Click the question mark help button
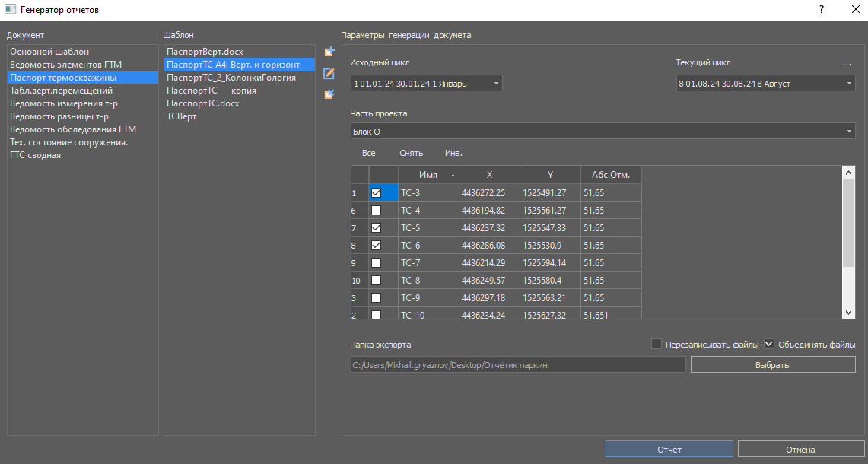 (x=822, y=10)
